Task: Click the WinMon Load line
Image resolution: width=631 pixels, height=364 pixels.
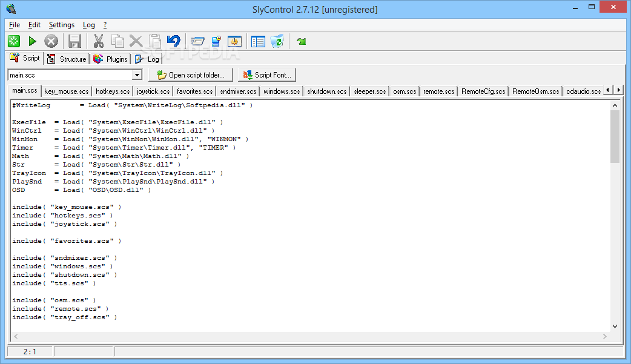Action: pos(130,139)
